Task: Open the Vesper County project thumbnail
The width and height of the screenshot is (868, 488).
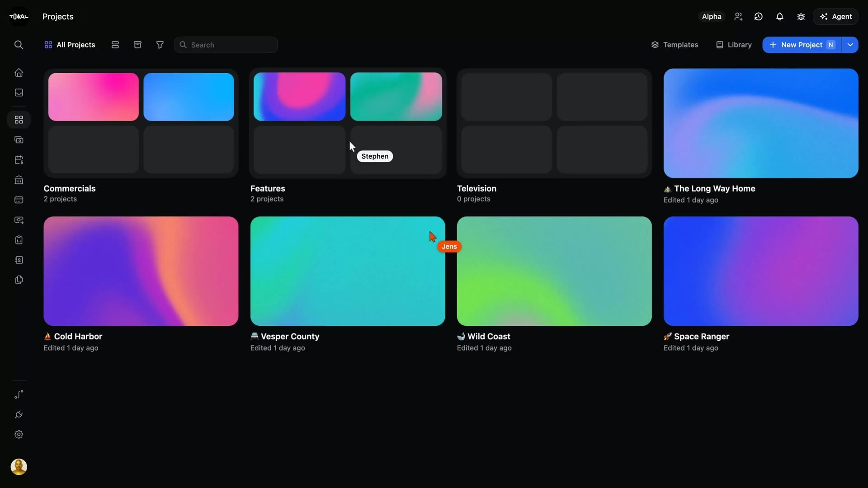Action: tap(348, 271)
